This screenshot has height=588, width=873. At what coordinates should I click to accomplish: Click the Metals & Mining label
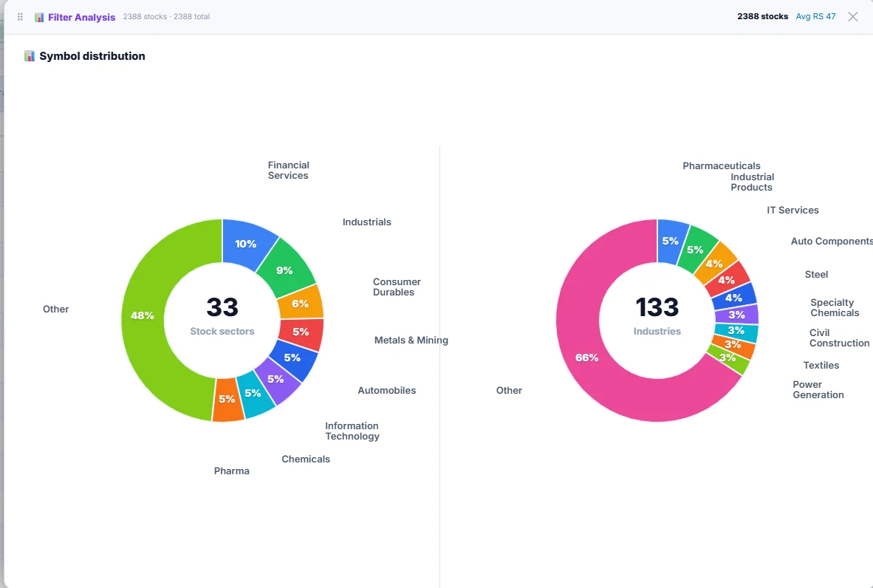411,341
